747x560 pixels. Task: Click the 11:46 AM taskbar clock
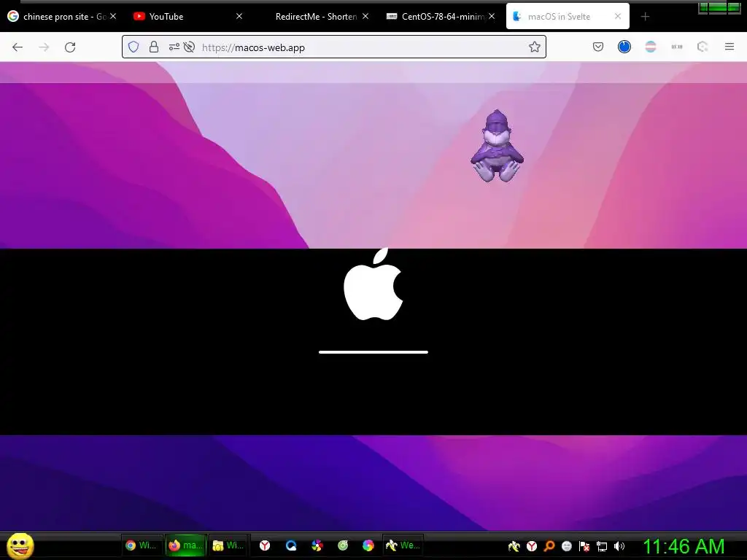click(684, 546)
